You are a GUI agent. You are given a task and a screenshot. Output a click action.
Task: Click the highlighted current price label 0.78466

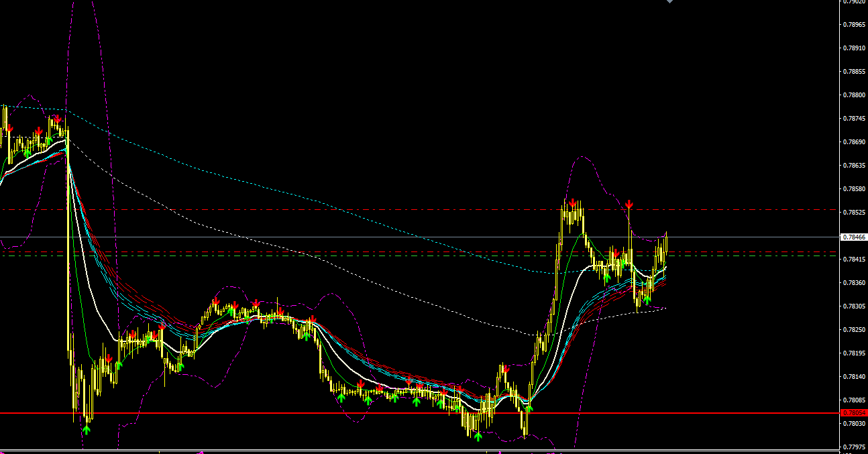[x=853, y=237]
